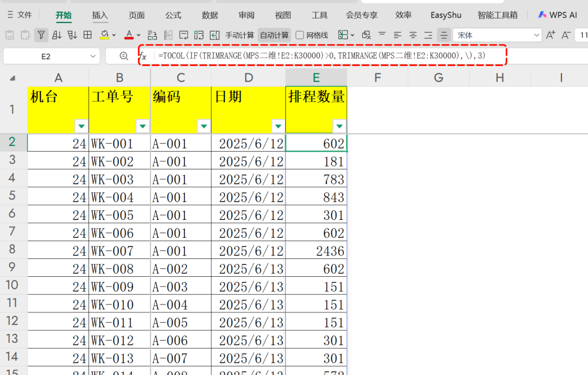Click the fx insert function icon
Image resolution: width=588 pixels, height=375 pixels.
pos(143,56)
